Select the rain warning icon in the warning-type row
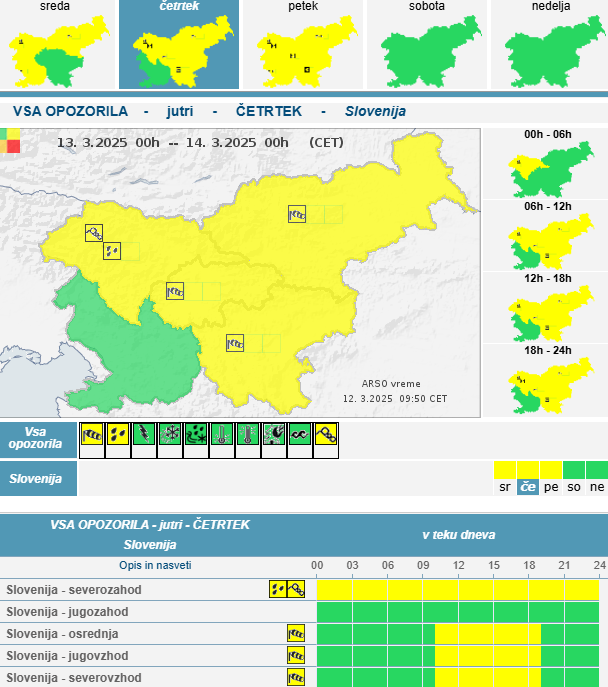The width and height of the screenshot is (608, 687). [118, 434]
